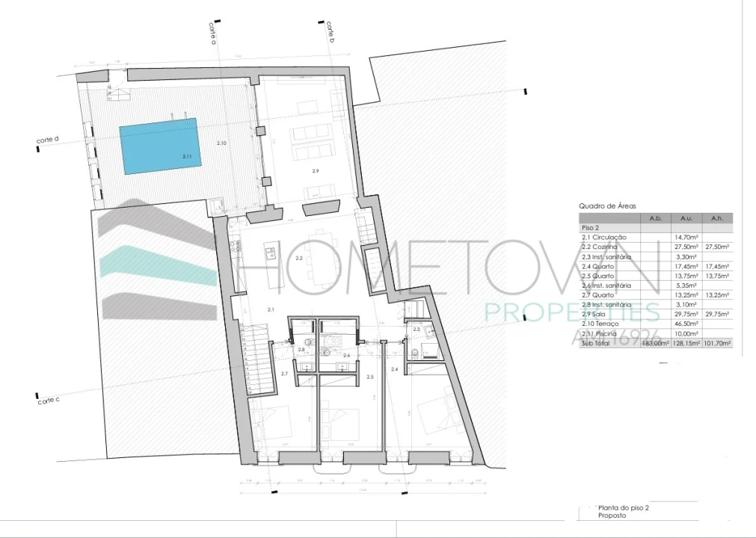The image size is (756, 538).
Task: Click the 'corte c' section label
Action: click(x=48, y=401)
